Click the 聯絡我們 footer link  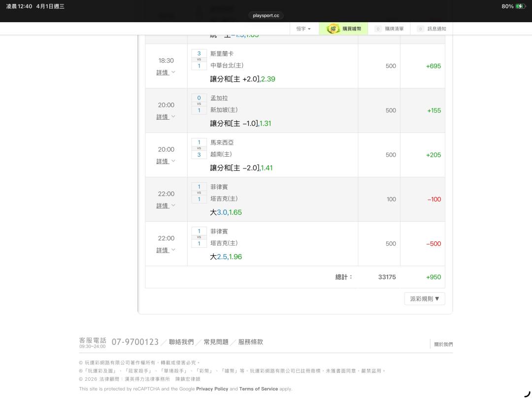pyautogui.click(x=181, y=342)
